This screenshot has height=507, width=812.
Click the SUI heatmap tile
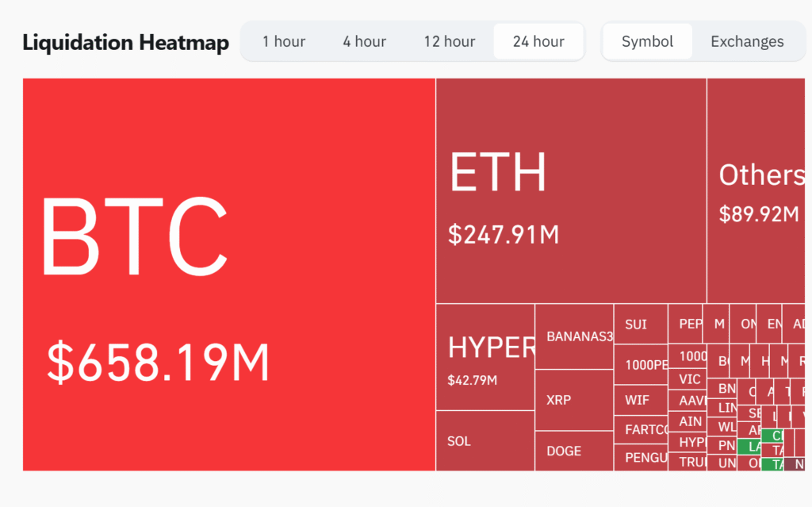pos(641,324)
